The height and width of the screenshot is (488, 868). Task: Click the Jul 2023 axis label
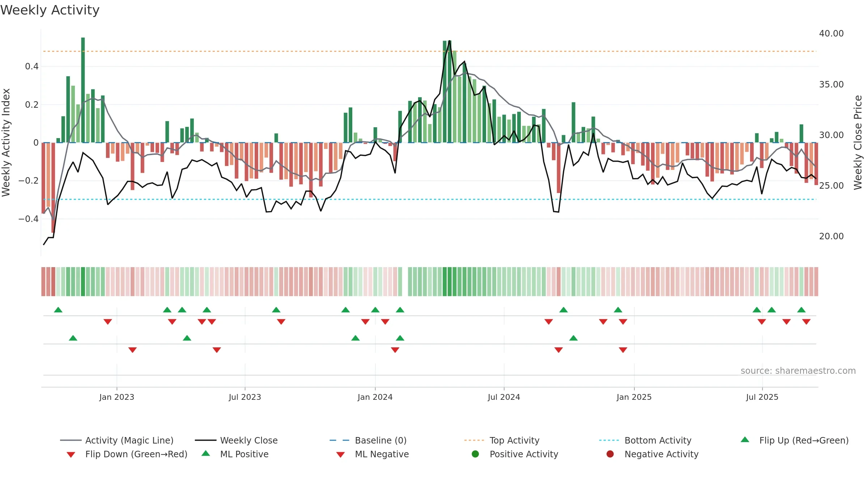coord(245,397)
